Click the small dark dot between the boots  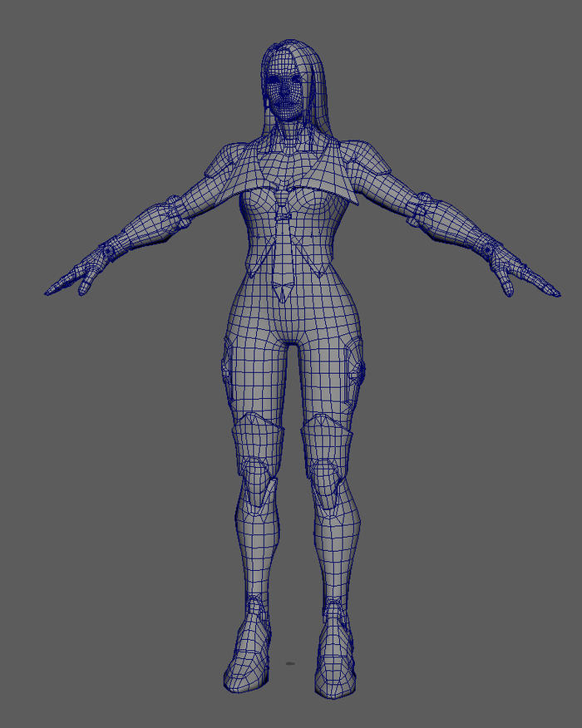pos(290,663)
